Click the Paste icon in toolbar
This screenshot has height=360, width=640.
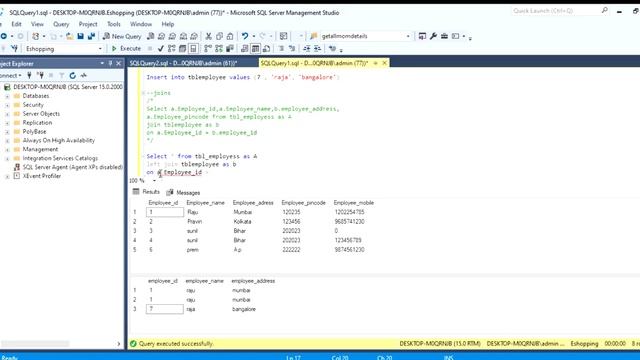pos(230,36)
